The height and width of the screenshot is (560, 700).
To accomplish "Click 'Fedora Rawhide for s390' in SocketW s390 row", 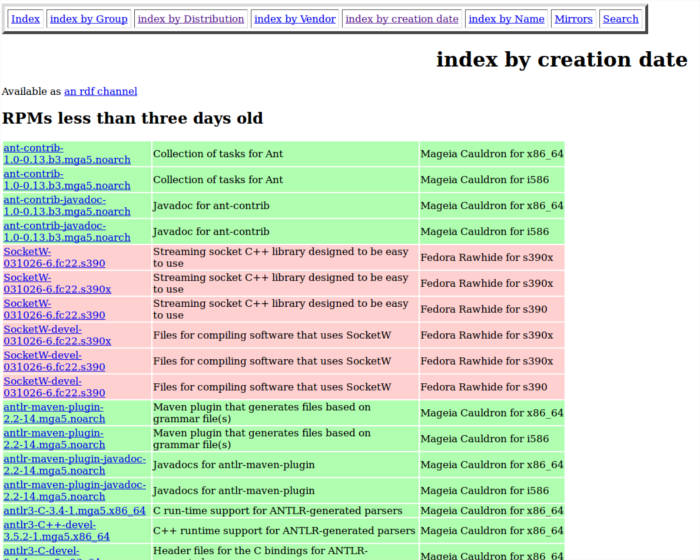I will (x=484, y=309).
